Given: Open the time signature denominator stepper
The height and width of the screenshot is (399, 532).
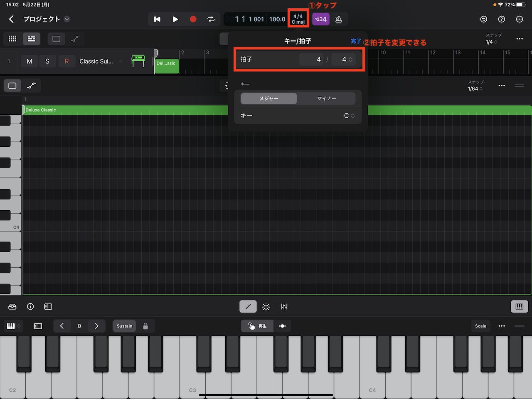Looking at the screenshot, I should pos(343,59).
